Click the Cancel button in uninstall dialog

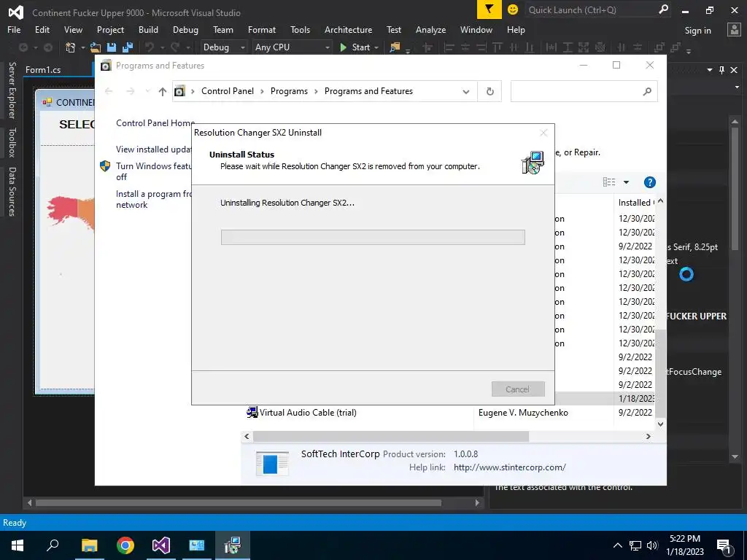click(518, 389)
